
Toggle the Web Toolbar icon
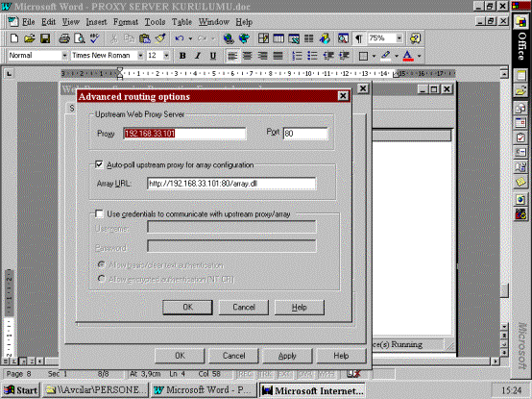(x=244, y=38)
